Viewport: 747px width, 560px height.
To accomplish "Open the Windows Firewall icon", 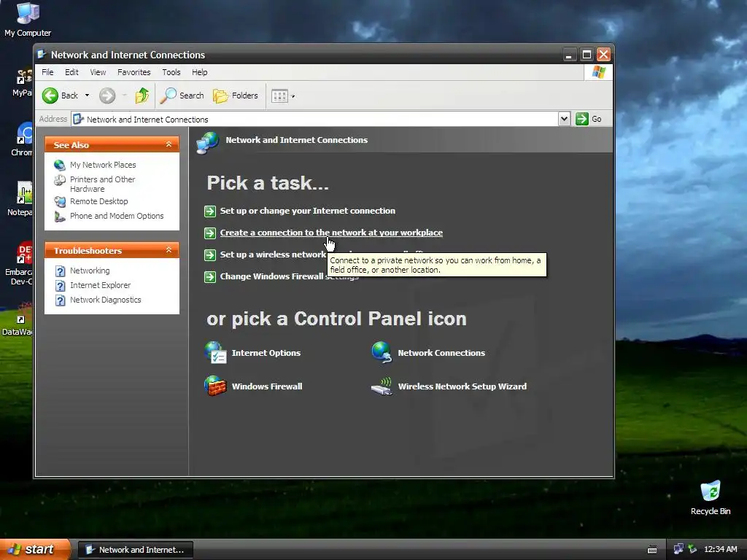I will coord(215,386).
